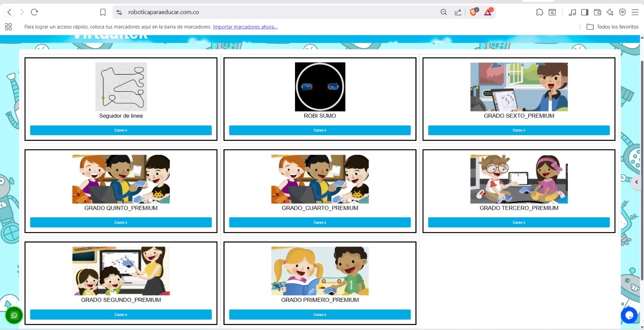This screenshot has height=330, width=644.
Task: Reload the current page
Action: (34, 12)
